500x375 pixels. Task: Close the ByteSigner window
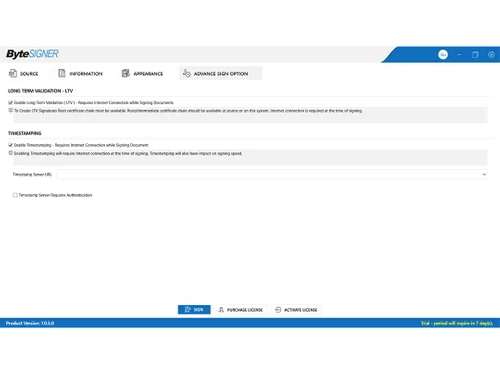[x=491, y=55]
